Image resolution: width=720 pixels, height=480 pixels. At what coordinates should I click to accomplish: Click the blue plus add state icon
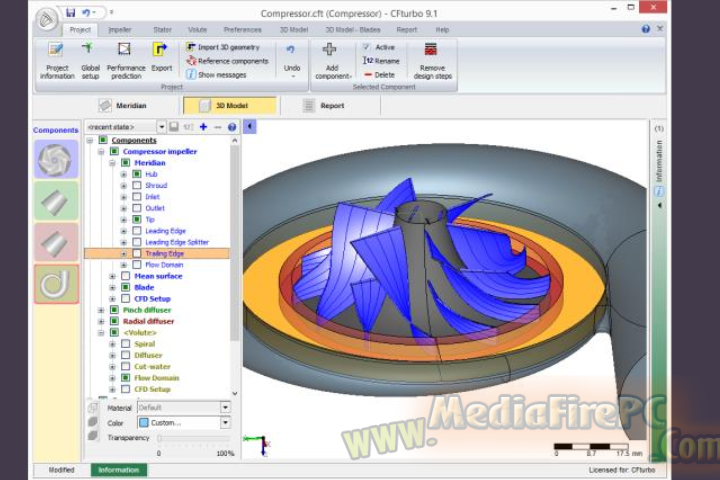pos(203,126)
